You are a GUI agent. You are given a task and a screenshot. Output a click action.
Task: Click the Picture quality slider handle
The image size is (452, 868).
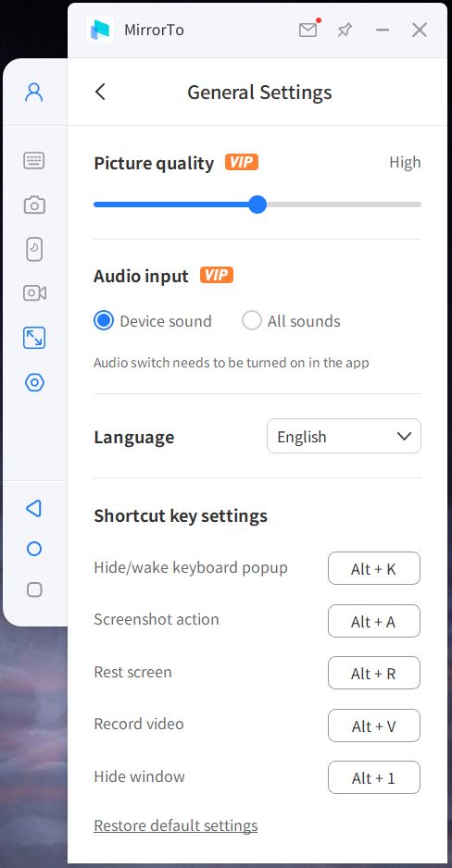tap(257, 205)
